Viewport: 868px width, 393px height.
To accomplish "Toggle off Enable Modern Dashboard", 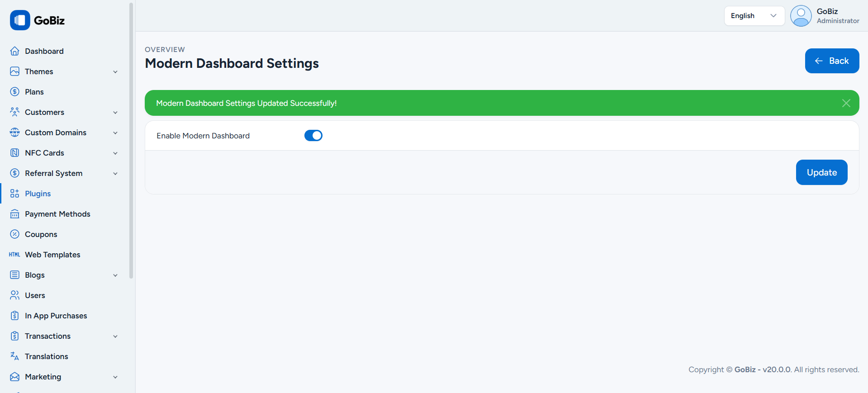I will tap(313, 135).
